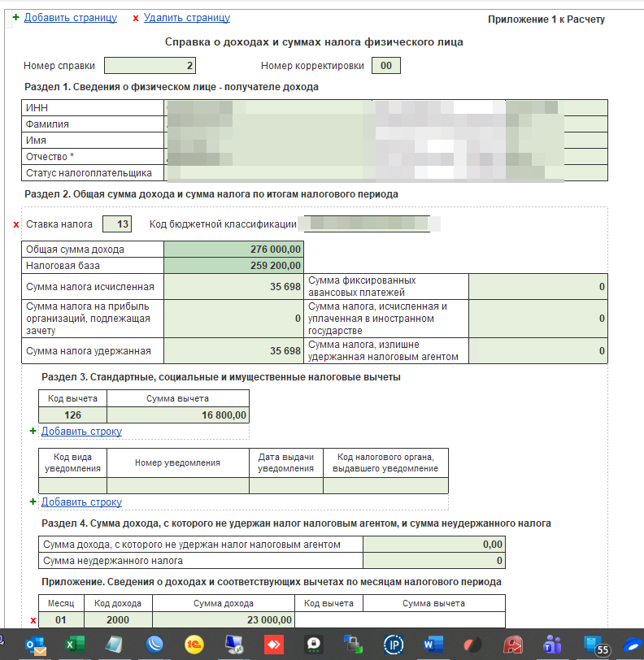644x660 pixels.
Task: Click the Сумма вычета 16 800,00 cell
Action: 178,415
